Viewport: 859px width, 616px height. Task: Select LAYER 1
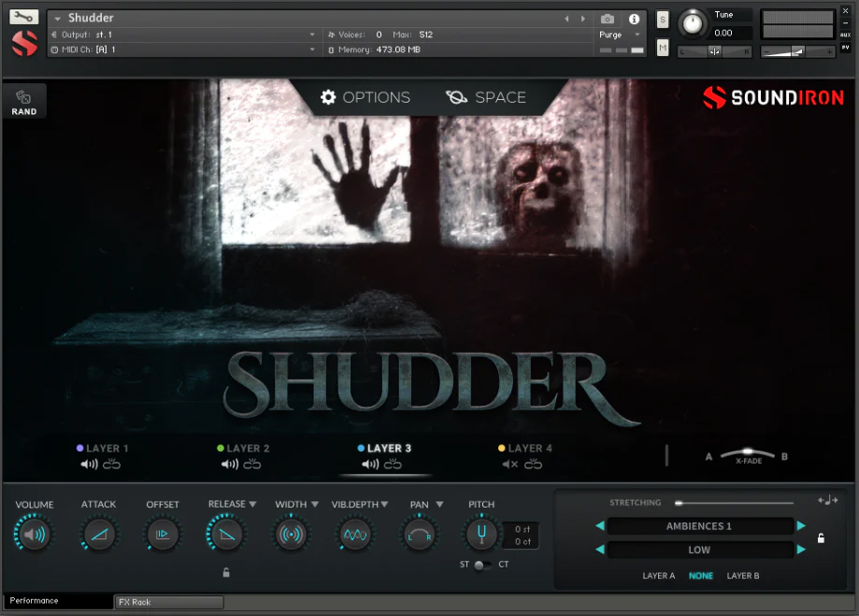(x=103, y=449)
